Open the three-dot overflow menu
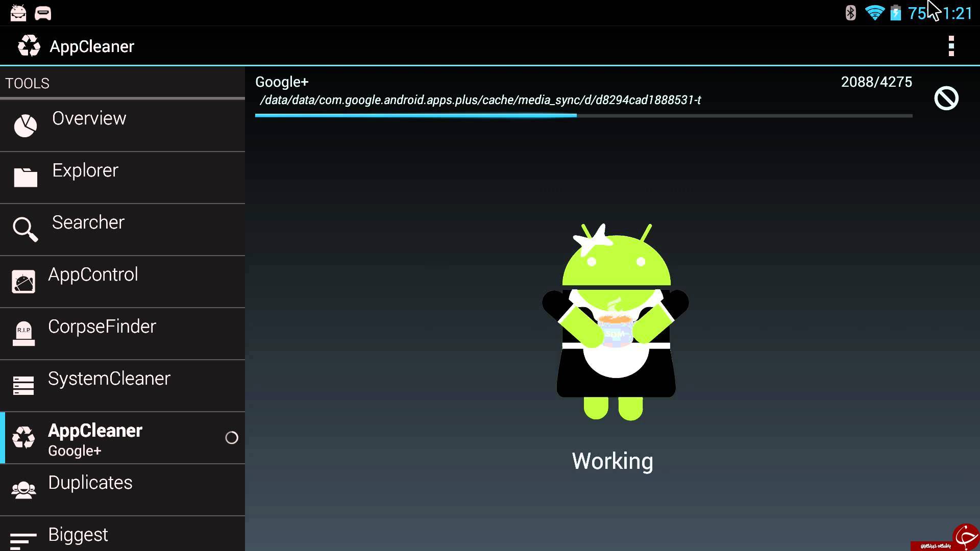This screenshot has height=551, width=980. tap(951, 46)
